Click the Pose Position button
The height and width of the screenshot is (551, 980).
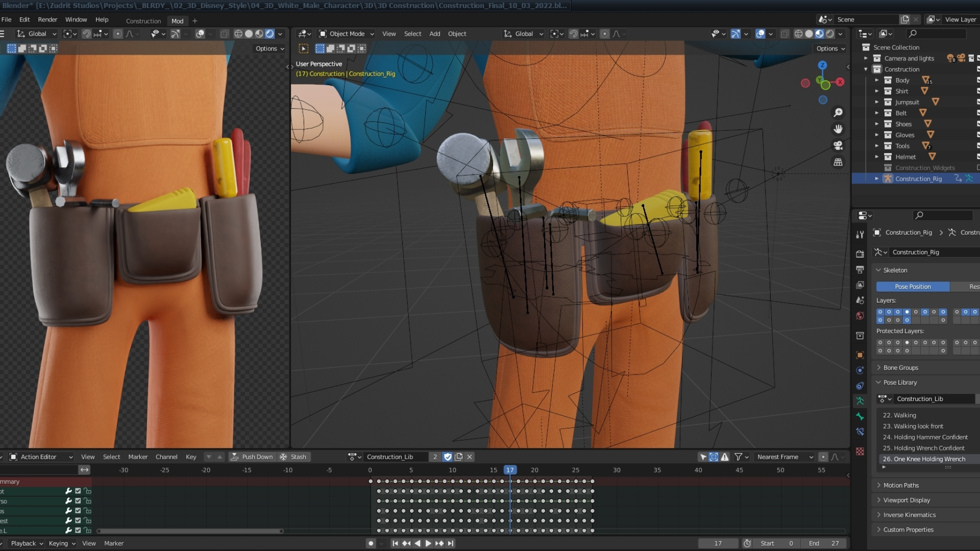(x=913, y=287)
